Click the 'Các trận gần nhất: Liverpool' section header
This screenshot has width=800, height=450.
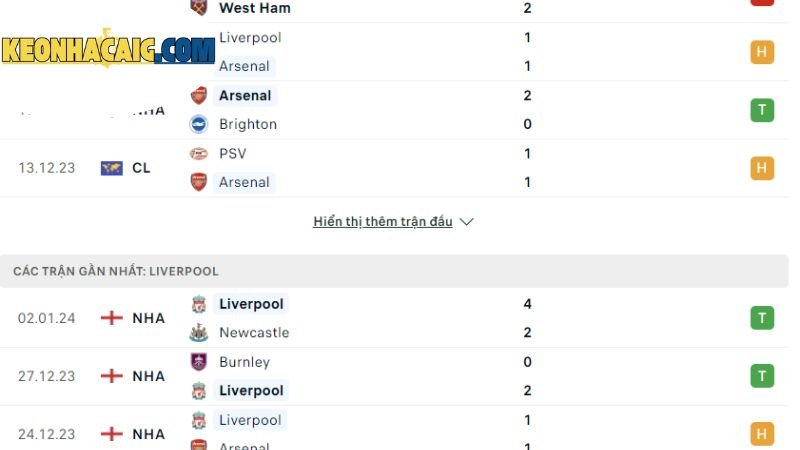pos(394,271)
